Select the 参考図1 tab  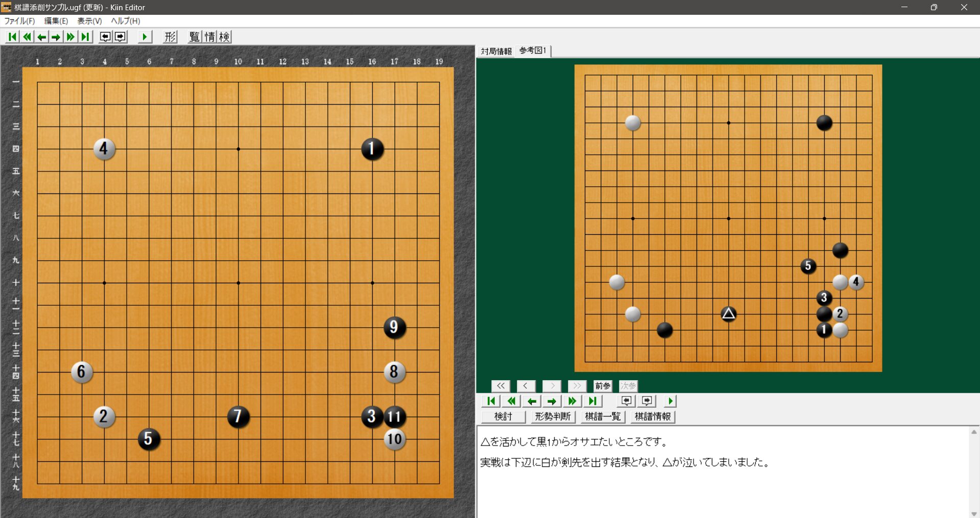[533, 51]
